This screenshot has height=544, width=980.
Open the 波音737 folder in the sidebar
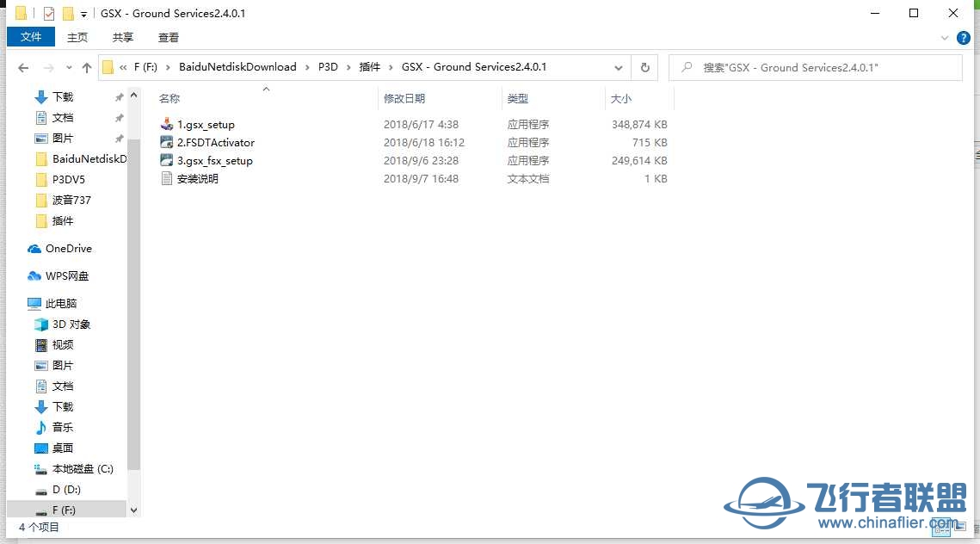point(64,200)
